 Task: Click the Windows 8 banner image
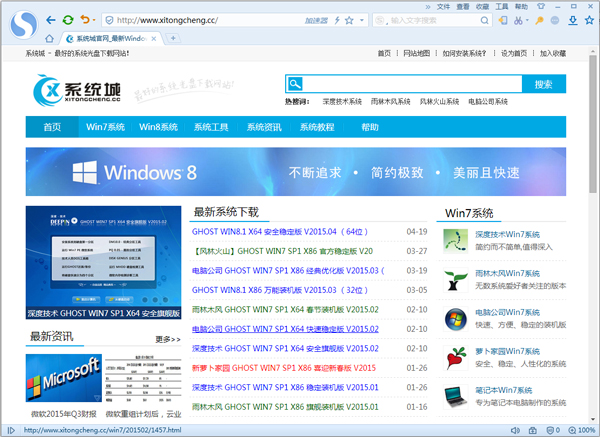point(296,172)
